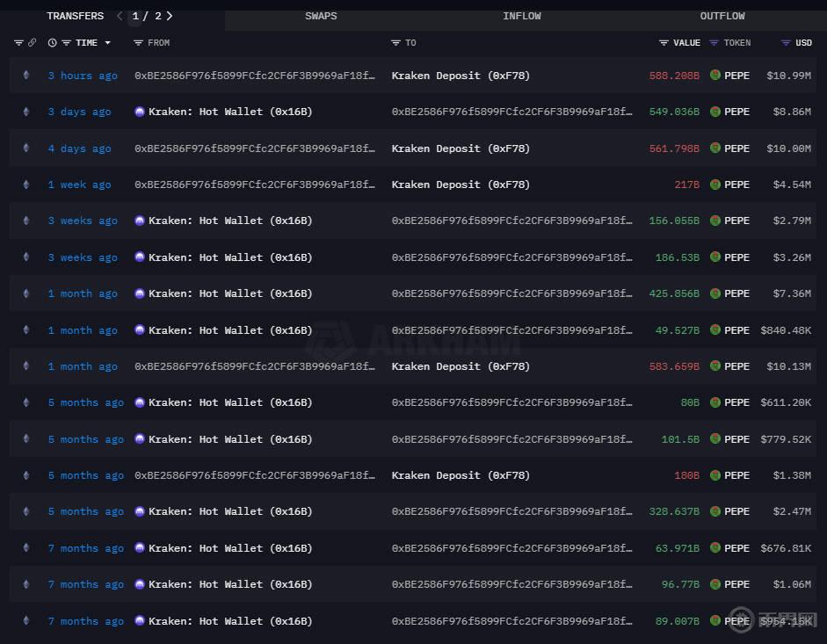Click the link icon in header row
Viewport: 827px width, 644px height.
[x=33, y=43]
